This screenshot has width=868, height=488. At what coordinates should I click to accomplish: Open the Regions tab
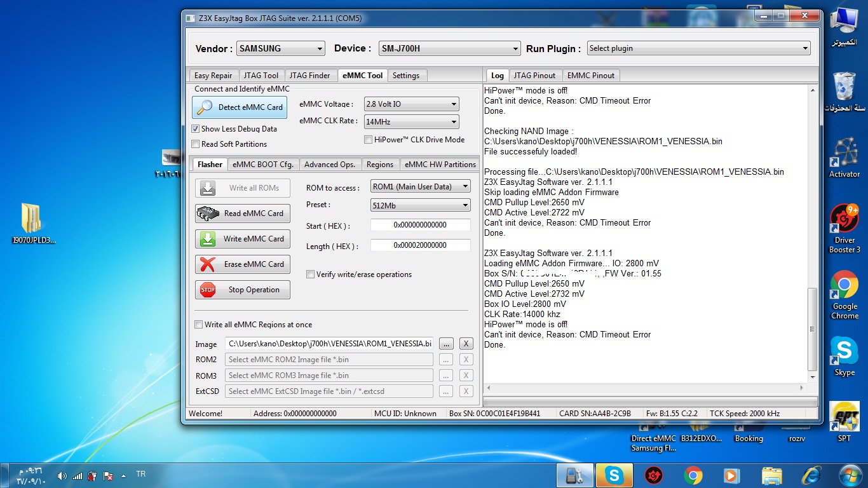coord(380,165)
